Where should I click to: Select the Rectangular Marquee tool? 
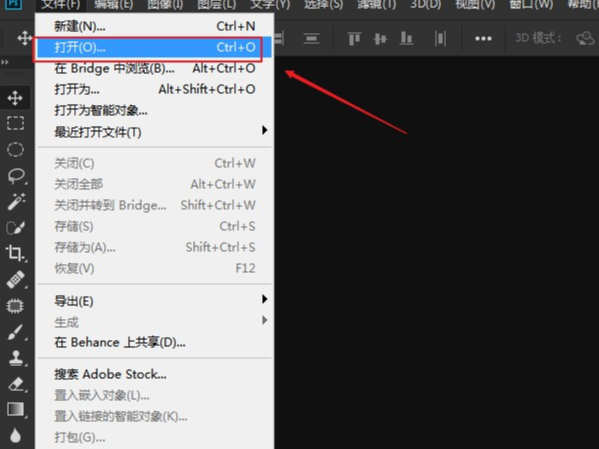(x=15, y=123)
